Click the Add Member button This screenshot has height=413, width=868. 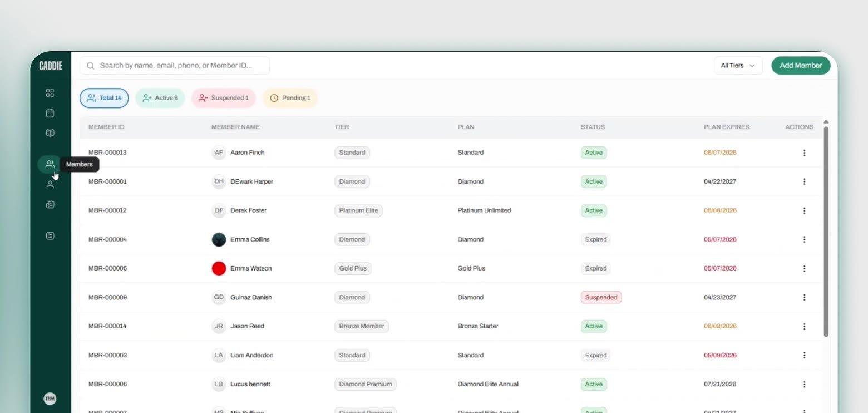[801, 66]
